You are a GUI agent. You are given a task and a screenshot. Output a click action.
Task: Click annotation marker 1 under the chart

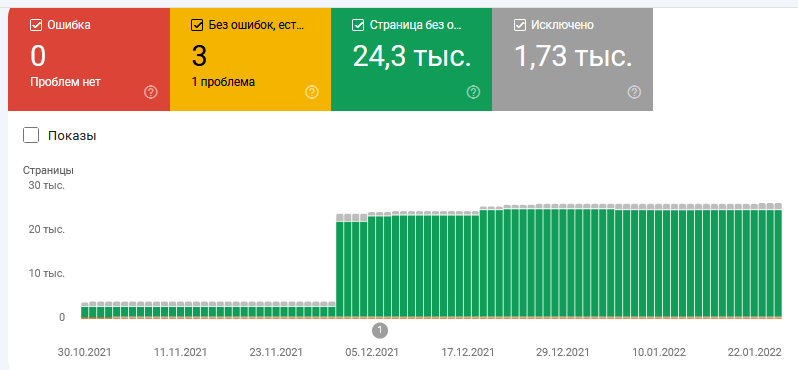pyautogui.click(x=380, y=330)
